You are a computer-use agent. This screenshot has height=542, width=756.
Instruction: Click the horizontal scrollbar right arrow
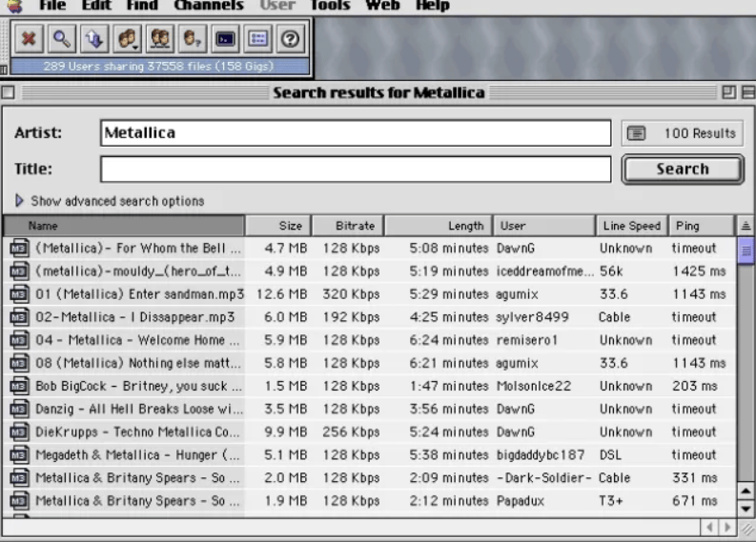(727, 527)
